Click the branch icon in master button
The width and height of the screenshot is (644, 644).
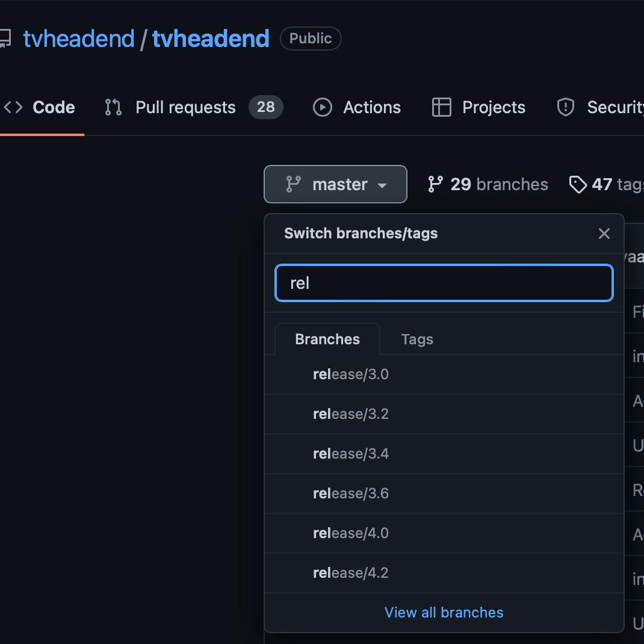(x=293, y=184)
